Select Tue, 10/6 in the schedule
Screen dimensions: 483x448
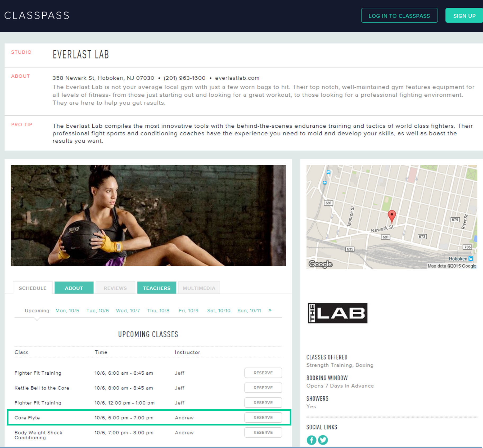98,311
